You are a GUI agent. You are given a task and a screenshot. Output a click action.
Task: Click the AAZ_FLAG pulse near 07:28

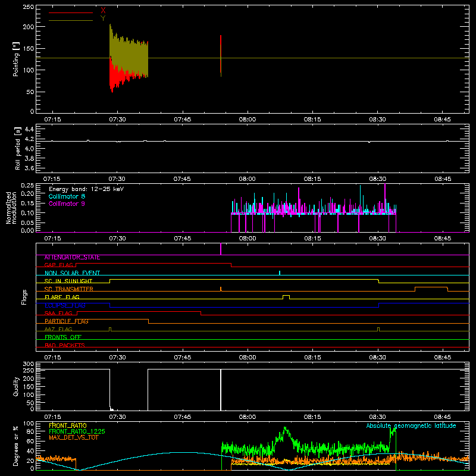pos(110,329)
